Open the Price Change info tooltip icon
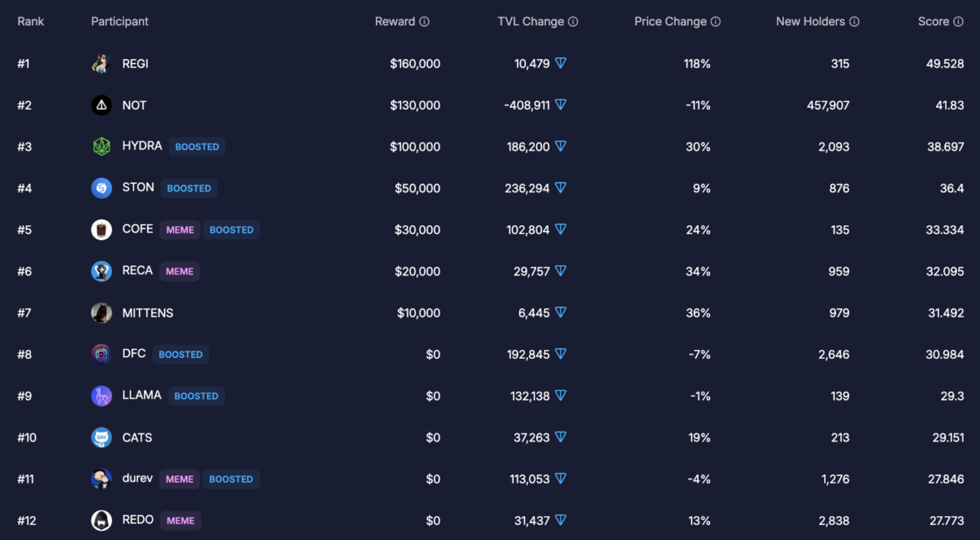 [x=715, y=21]
